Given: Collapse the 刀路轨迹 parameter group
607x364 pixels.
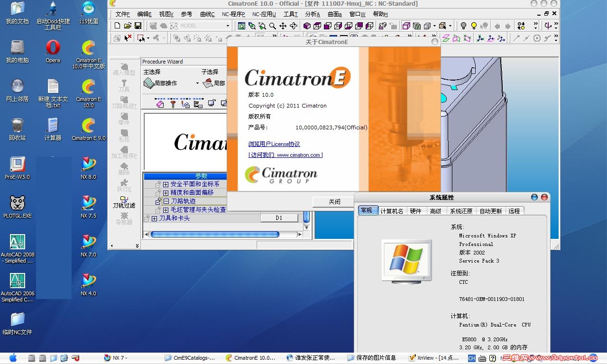Looking at the screenshot, I should coord(166,201).
